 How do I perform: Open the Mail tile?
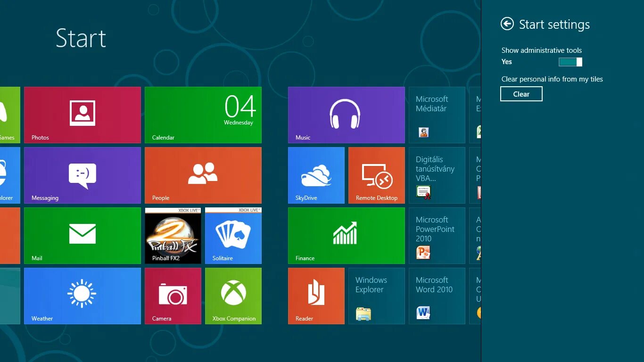pos(83,236)
